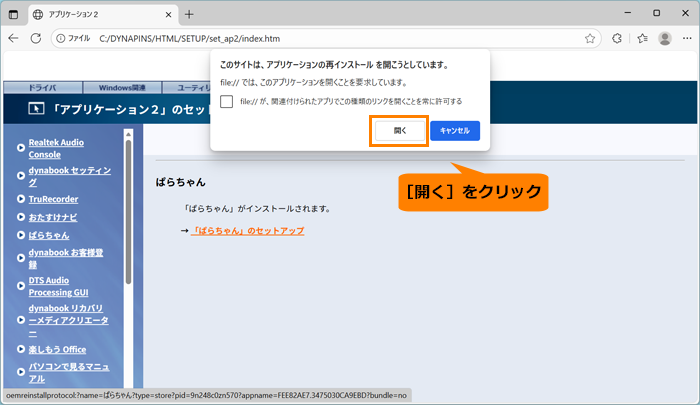Close the アプリケーション2 tab
Viewport: 700px width, 405px height.
168,15
